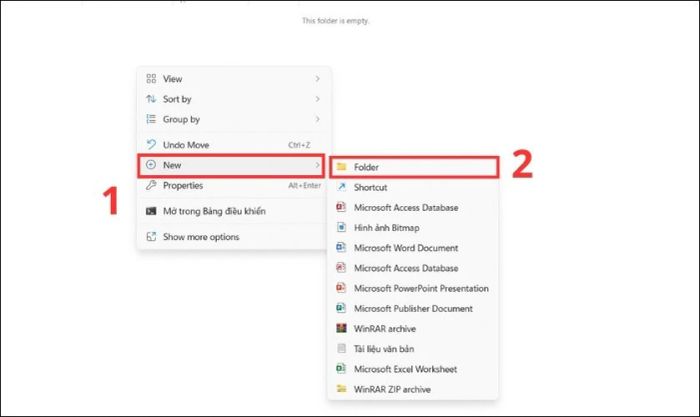Click the Microsoft Excel Worksheet icon
Image resolution: width=700 pixels, height=417 pixels.
342,369
